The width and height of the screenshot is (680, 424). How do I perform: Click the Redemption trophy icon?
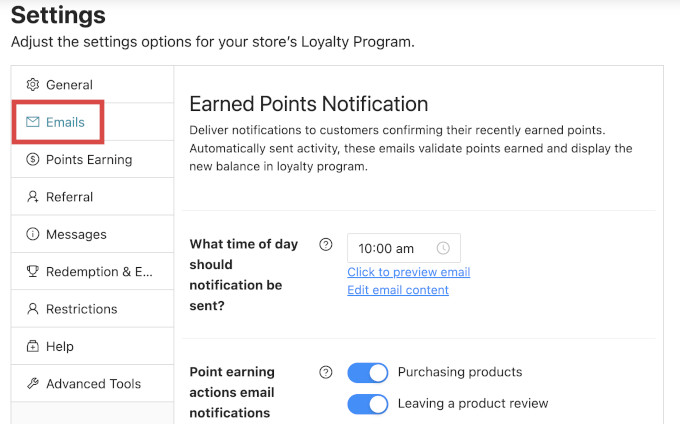tap(33, 272)
